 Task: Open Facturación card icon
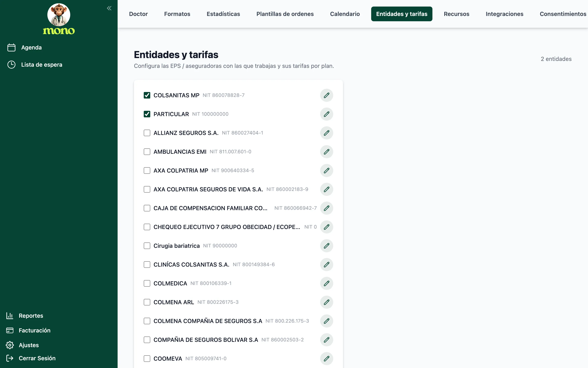pos(10,330)
